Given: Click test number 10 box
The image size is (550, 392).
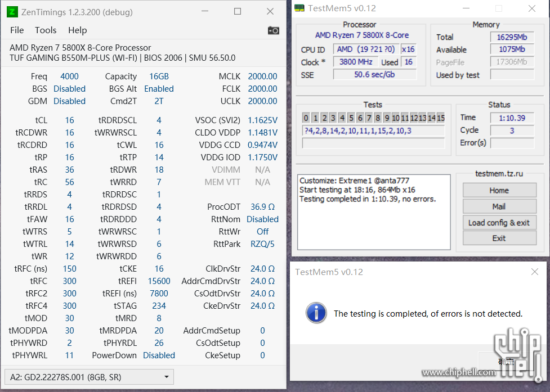Looking at the screenshot, I should 396,118.
